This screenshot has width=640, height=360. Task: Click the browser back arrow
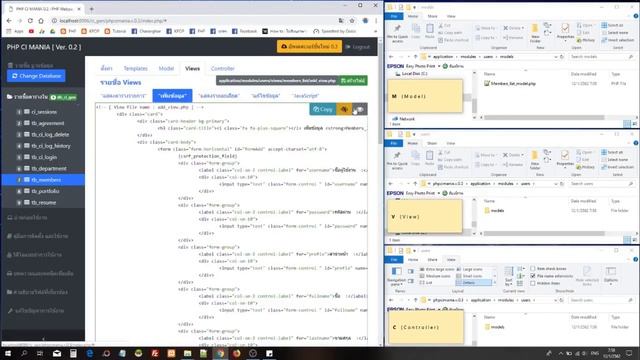9,20
